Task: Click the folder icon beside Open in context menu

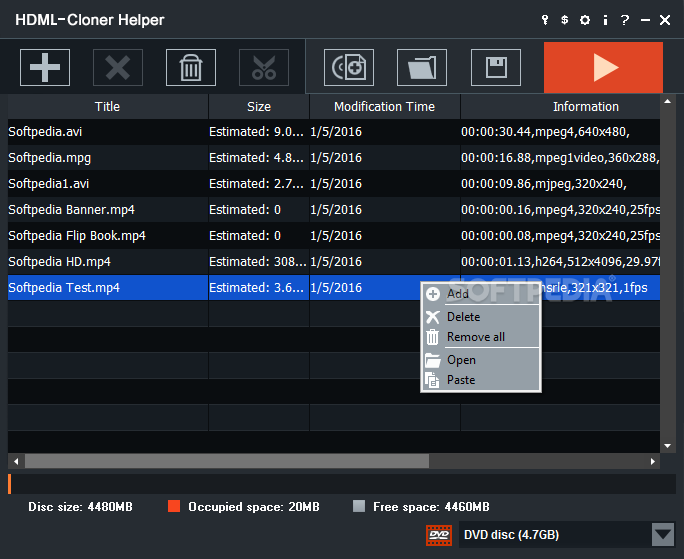Action: coord(432,360)
